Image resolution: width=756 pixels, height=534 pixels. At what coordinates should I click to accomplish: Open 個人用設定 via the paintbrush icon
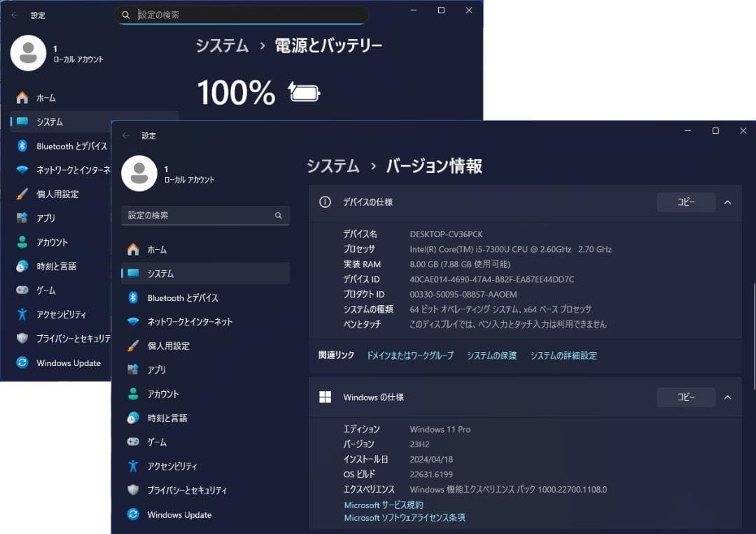[134, 346]
